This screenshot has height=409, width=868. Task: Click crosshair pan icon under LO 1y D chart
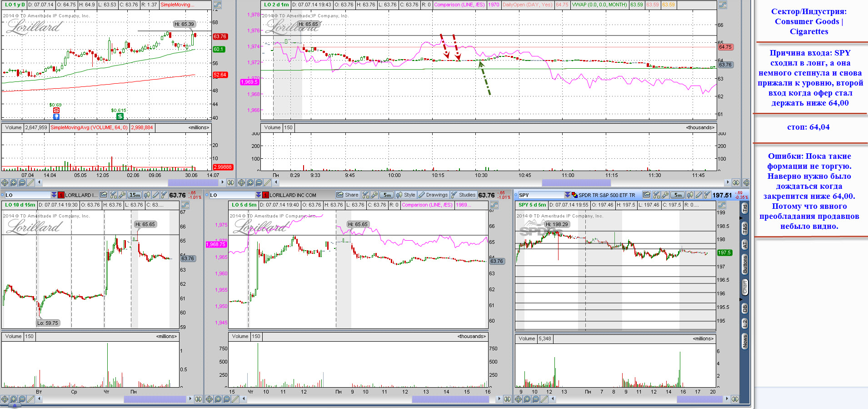5,182
